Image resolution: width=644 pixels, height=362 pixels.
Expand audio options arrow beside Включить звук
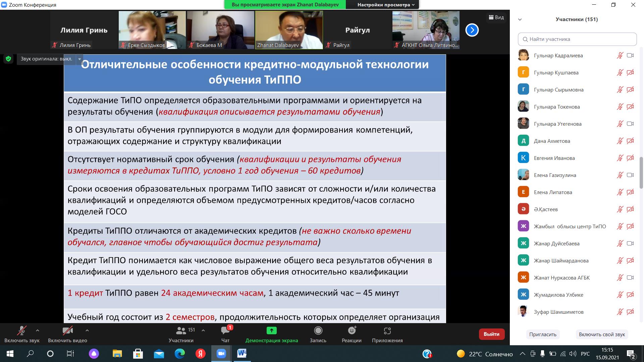tap(38, 330)
